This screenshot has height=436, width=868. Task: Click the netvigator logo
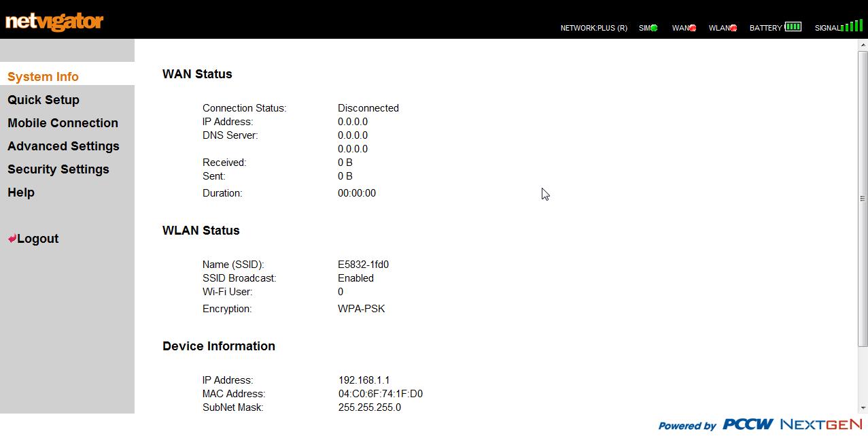click(x=54, y=22)
